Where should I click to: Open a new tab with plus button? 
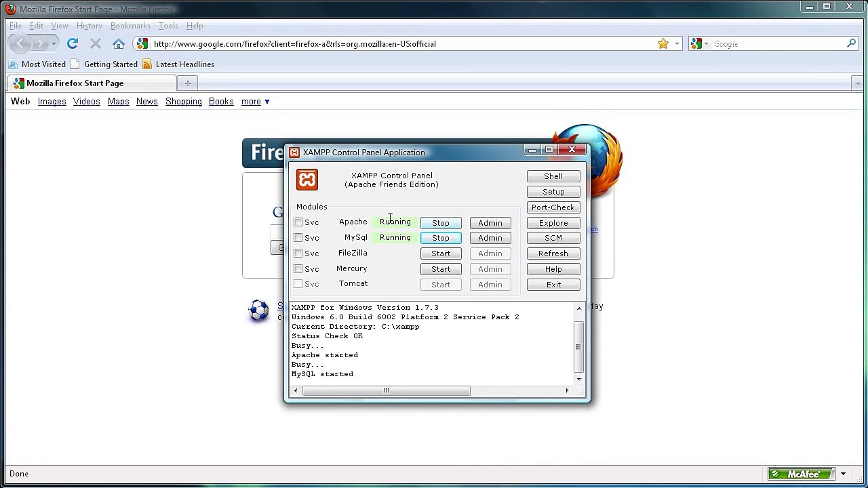pyautogui.click(x=188, y=83)
